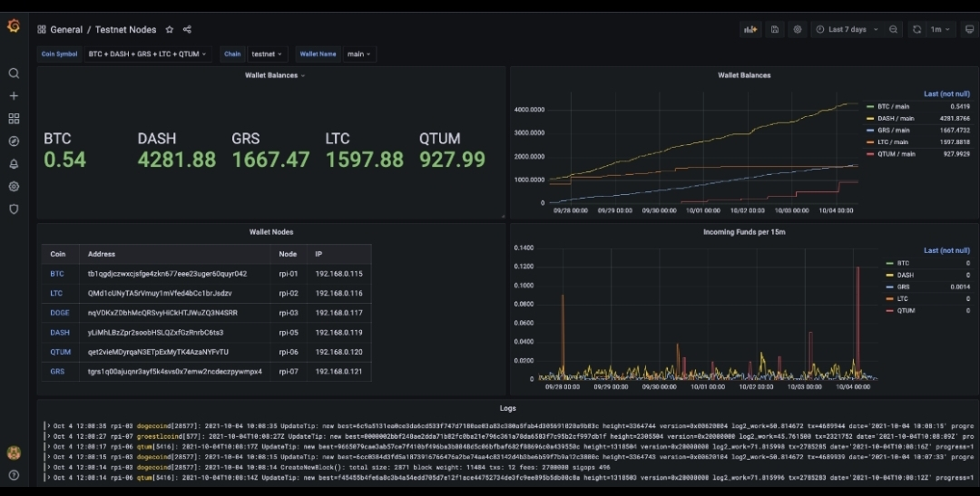Open the Grafana home logo

14,26
